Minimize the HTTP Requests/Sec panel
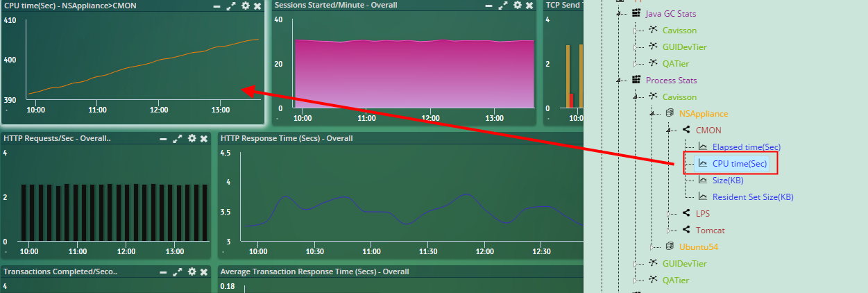The width and height of the screenshot is (868, 293). click(163, 139)
